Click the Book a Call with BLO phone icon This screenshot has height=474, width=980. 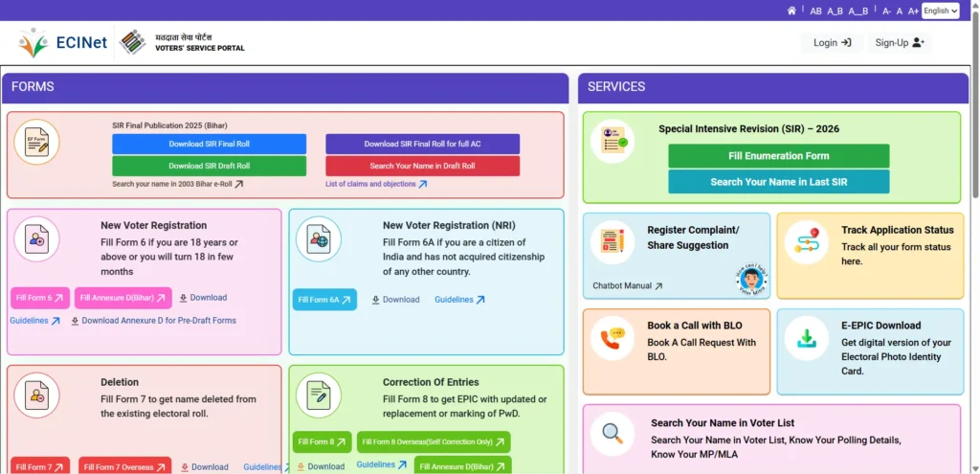tap(612, 338)
